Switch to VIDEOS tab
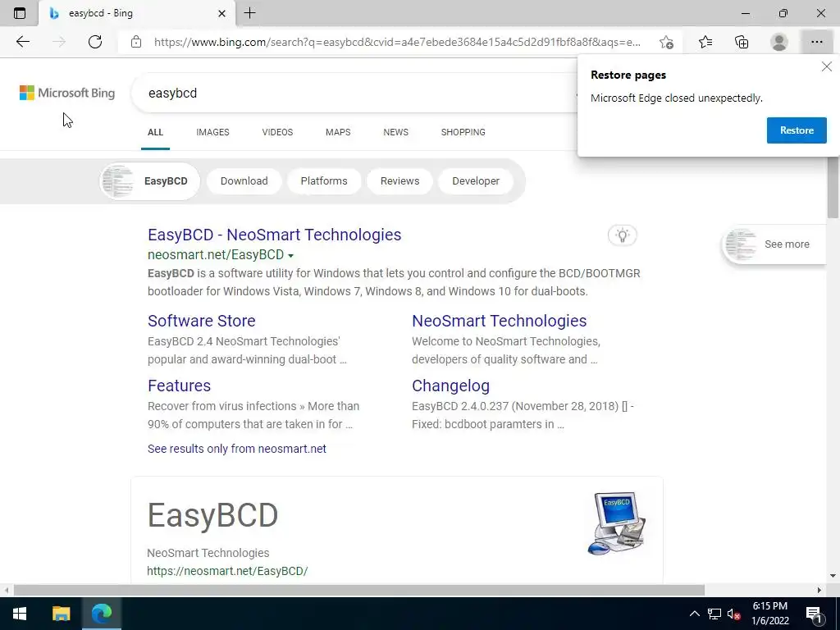This screenshot has width=840, height=630. click(277, 132)
